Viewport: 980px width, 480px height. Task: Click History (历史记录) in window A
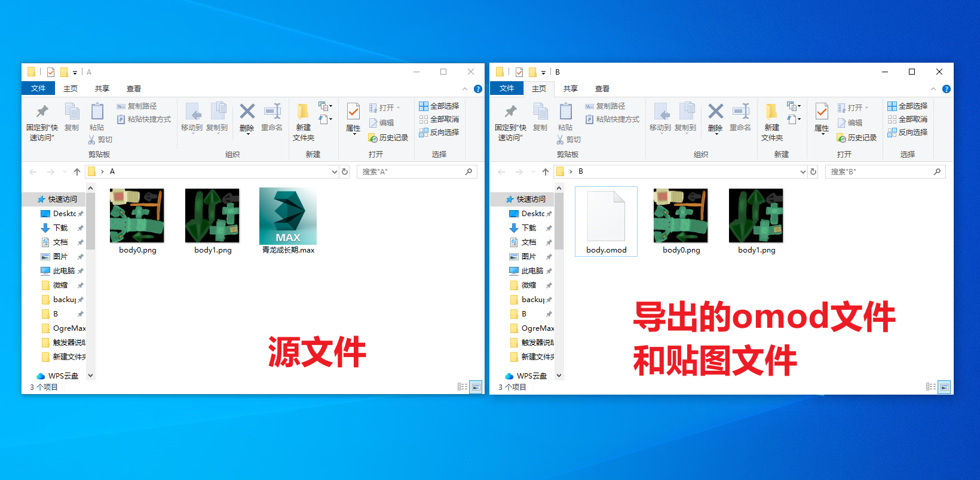[388, 138]
